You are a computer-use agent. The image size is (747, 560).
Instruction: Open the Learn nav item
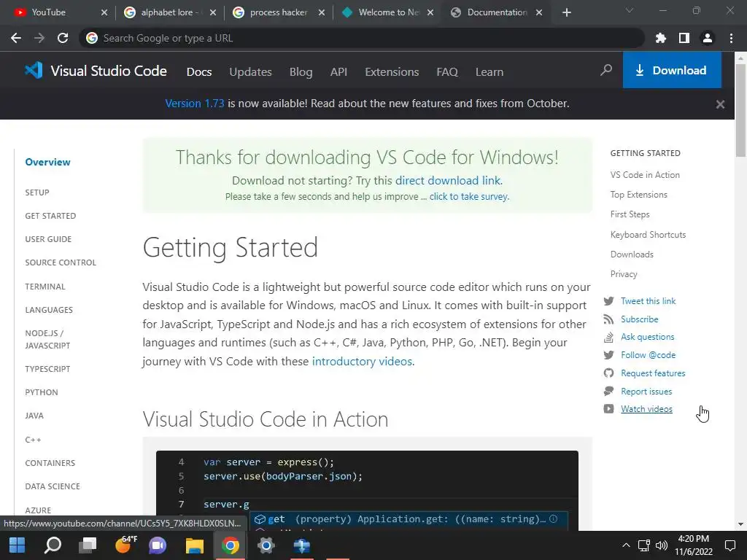click(489, 72)
